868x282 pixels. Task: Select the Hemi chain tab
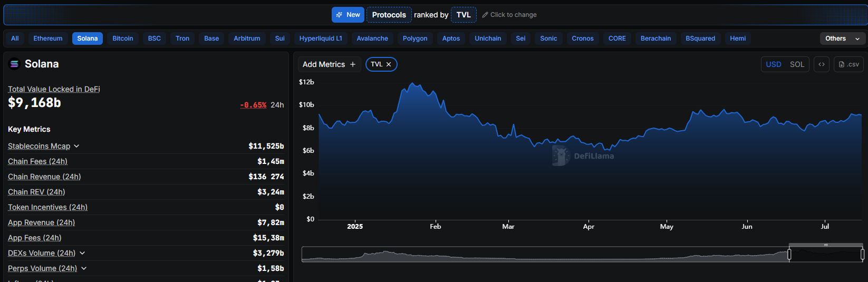click(x=738, y=38)
